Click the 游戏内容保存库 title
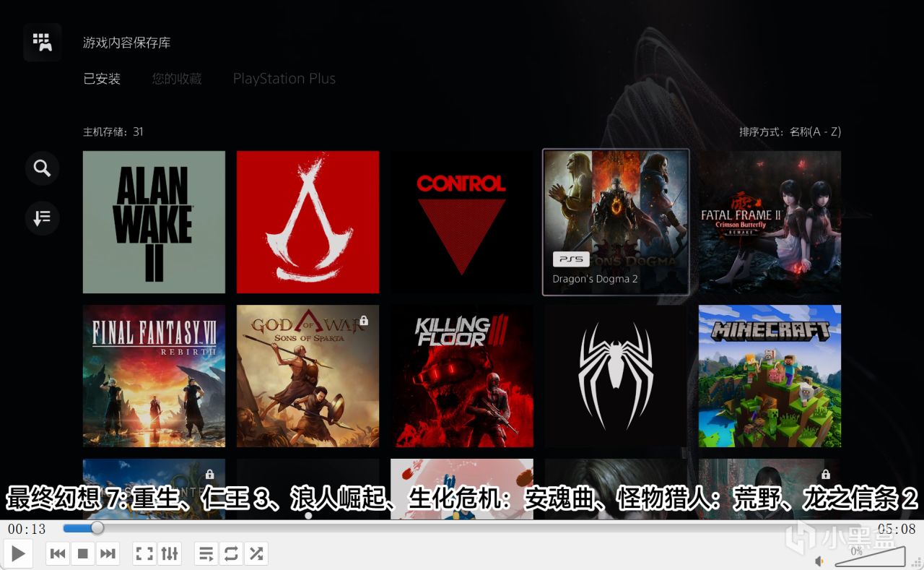 pyautogui.click(x=126, y=43)
